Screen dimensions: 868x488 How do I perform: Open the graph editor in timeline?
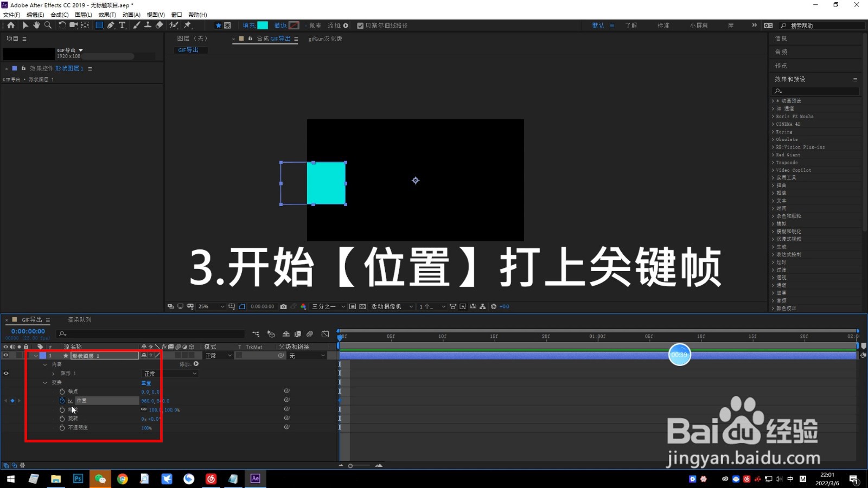tap(325, 334)
